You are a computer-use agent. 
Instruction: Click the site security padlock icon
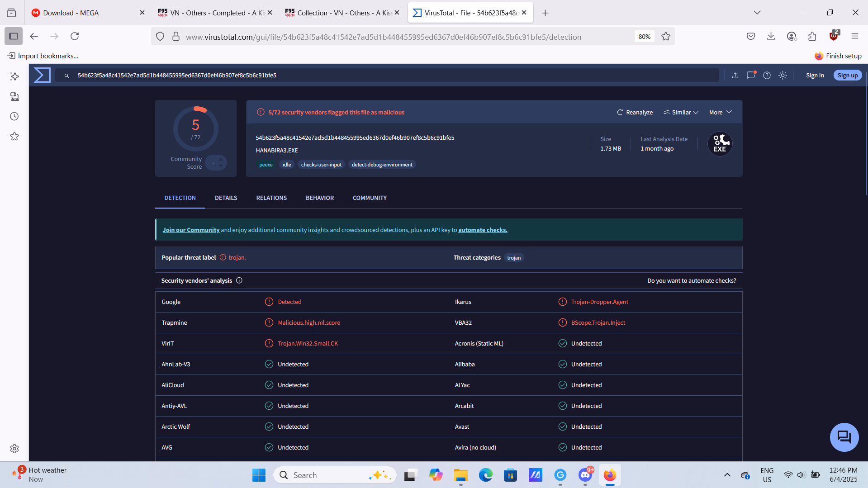(x=176, y=37)
